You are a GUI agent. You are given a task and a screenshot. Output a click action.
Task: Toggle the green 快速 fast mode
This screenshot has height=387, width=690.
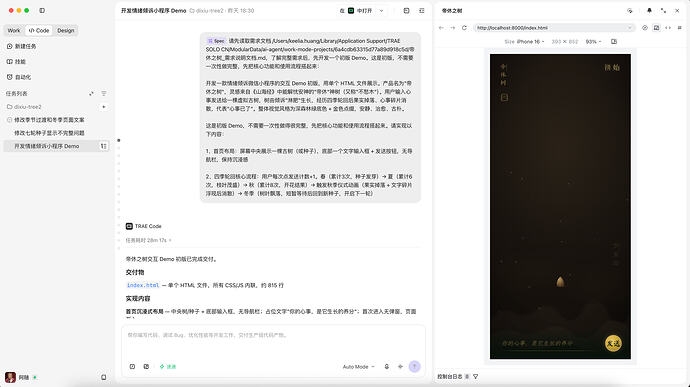click(x=168, y=366)
